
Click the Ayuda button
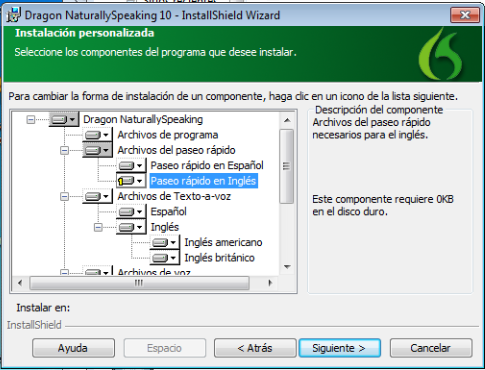point(73,348)
